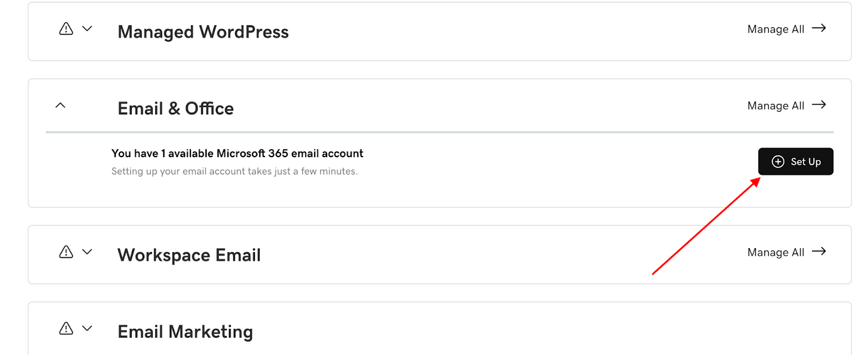Viewport: 868px width, 355px height.
Task: Open Manage All for Email & Office
Action: [776, 106]
